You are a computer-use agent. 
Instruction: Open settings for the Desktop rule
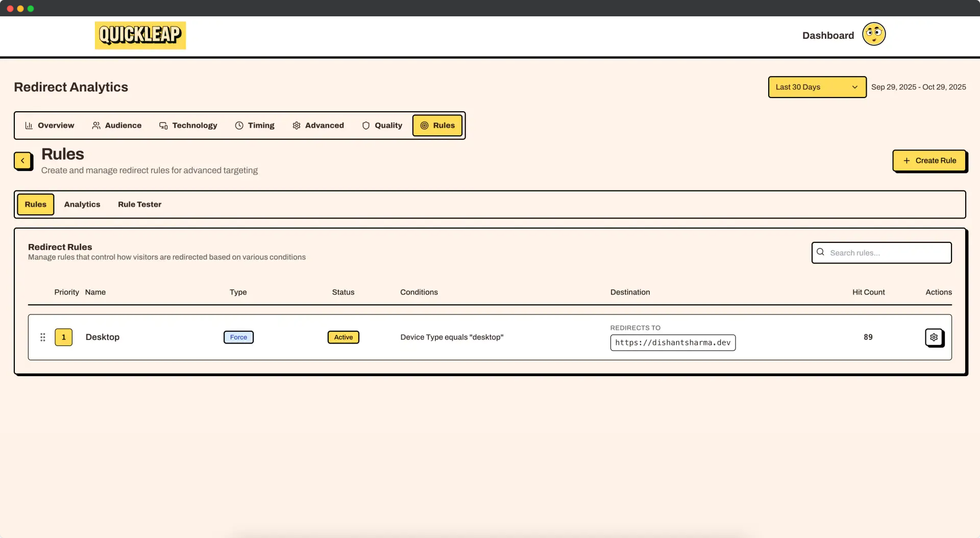[934, 337]
